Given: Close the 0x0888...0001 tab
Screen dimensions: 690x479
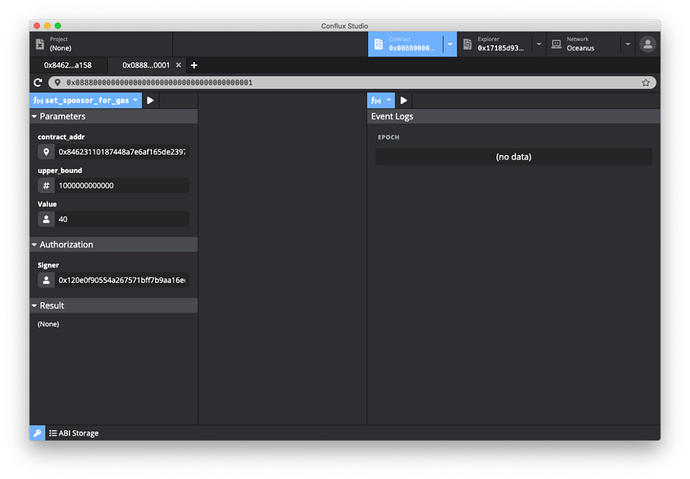Looking at the screenshot, I should coord(179,65).
